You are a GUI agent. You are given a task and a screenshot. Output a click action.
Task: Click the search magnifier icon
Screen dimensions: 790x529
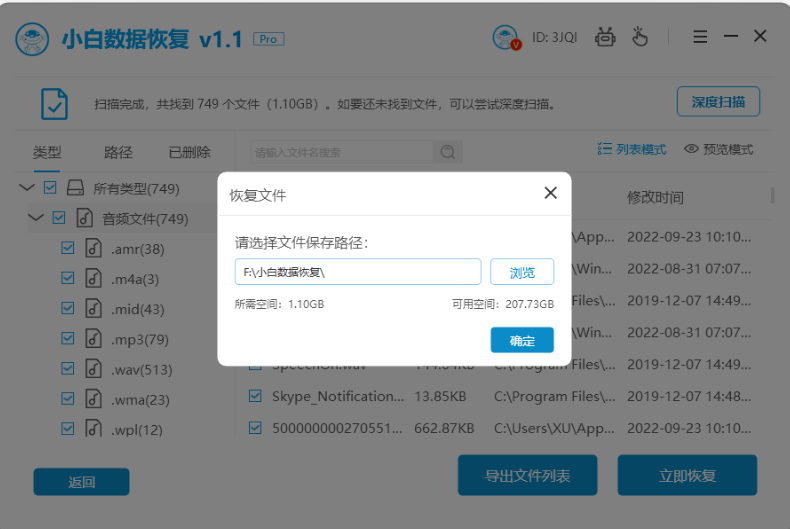click(x=447, y=152)
